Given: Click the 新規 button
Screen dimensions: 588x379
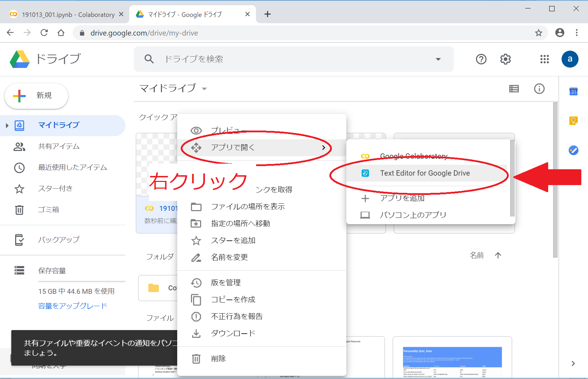Looking at the screenshot, I should (36, 96).
